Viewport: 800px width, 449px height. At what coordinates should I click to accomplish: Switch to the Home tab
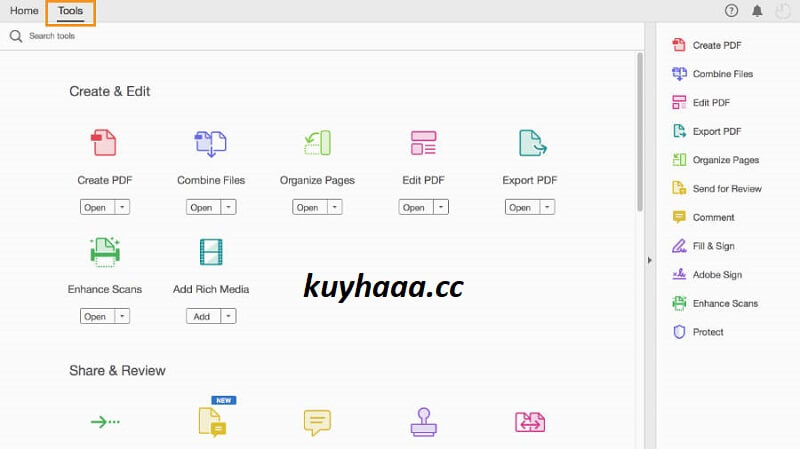(24, 11)
